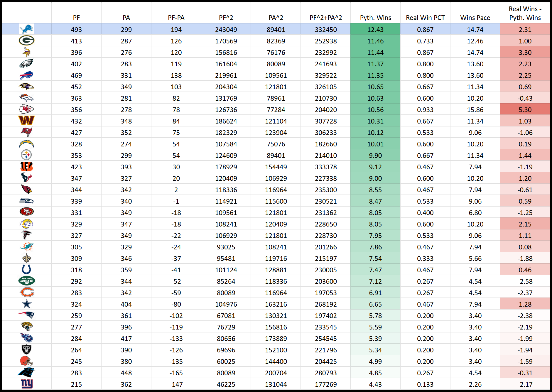
Task: Click the Dallas Cowboys star logo
Action: (x=26, y=304)
